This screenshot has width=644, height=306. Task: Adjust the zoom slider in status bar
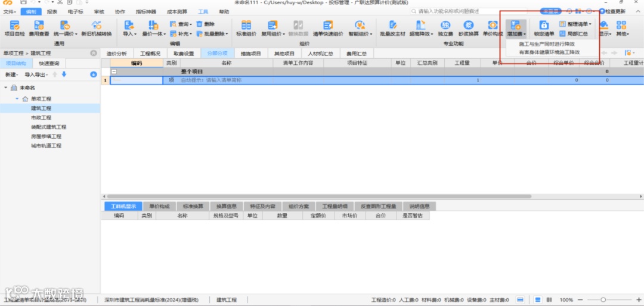pos(603,300)
